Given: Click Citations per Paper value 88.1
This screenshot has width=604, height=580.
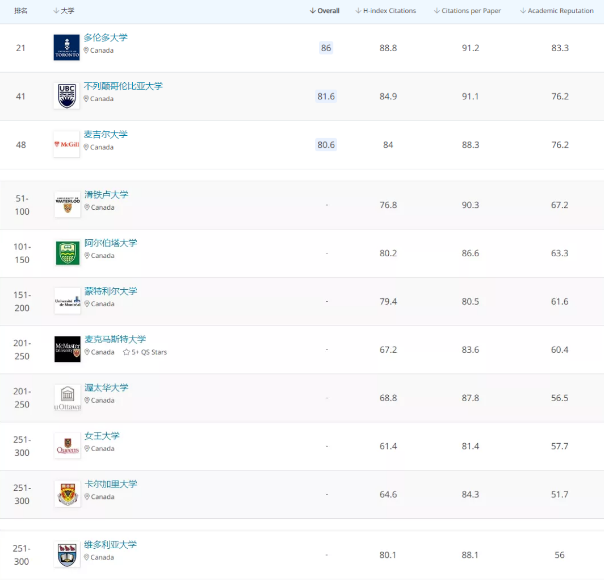Looking at the screenshot, I should (470, 555).
